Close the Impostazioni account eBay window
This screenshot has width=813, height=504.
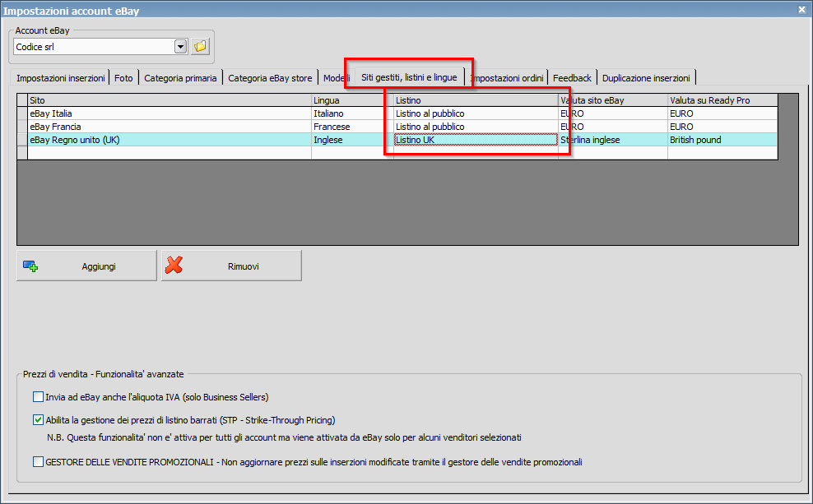[801, 9]
